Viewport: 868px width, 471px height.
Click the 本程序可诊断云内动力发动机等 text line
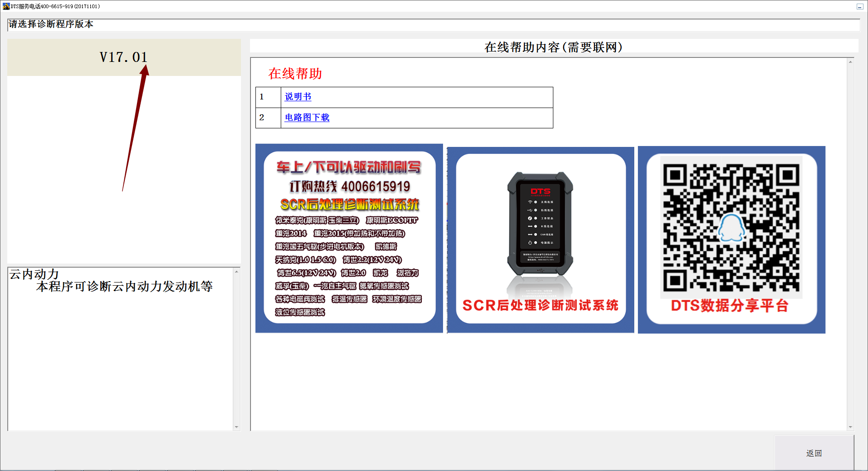tap(124, 287)
